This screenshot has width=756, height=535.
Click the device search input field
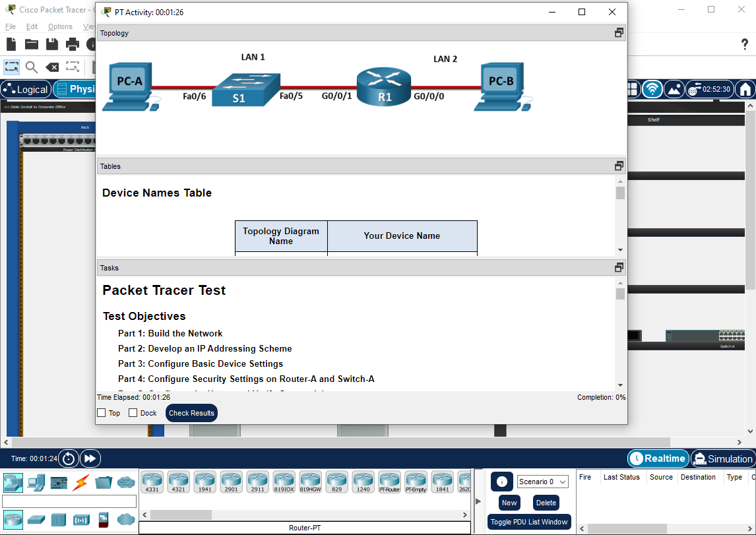pyautogui.click(x=69, y=501)
